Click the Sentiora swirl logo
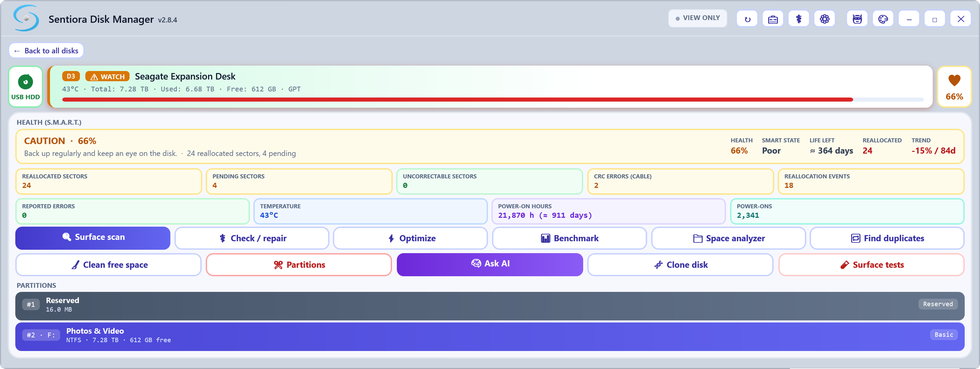This screenshot has width=980, height=369. click(26, 18)
